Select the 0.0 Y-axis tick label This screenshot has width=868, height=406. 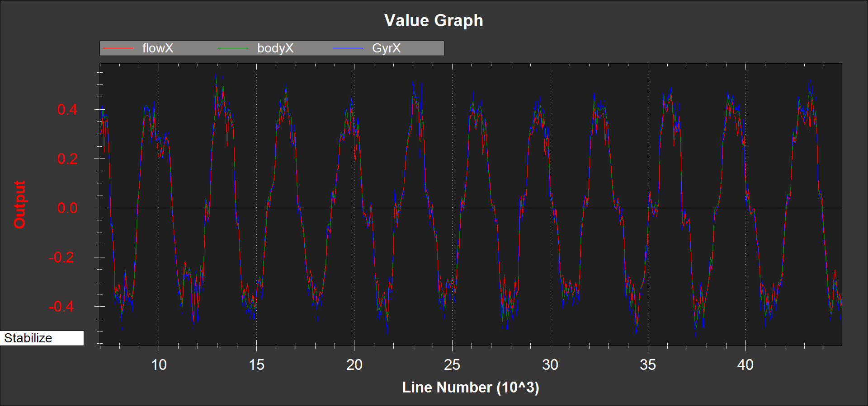pos(67,208)
